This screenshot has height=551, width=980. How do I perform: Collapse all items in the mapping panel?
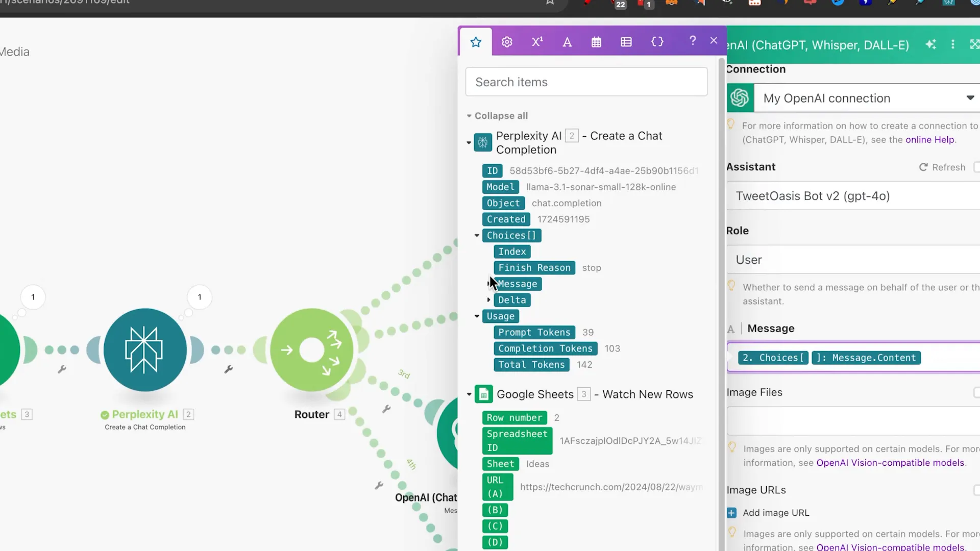[497, 116]
